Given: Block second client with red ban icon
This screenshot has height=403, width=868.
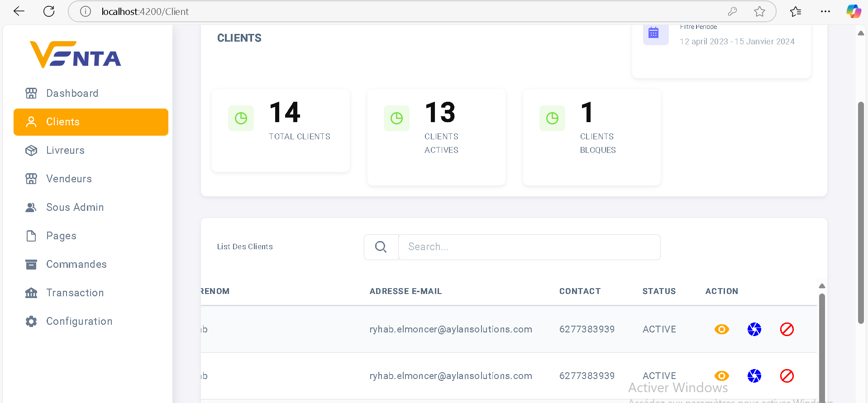Looking at the screenshot, I should [787, 376].
